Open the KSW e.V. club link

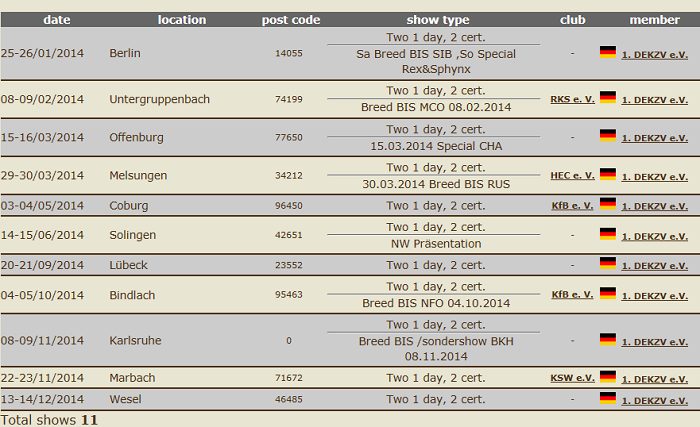tap(572, 378)
